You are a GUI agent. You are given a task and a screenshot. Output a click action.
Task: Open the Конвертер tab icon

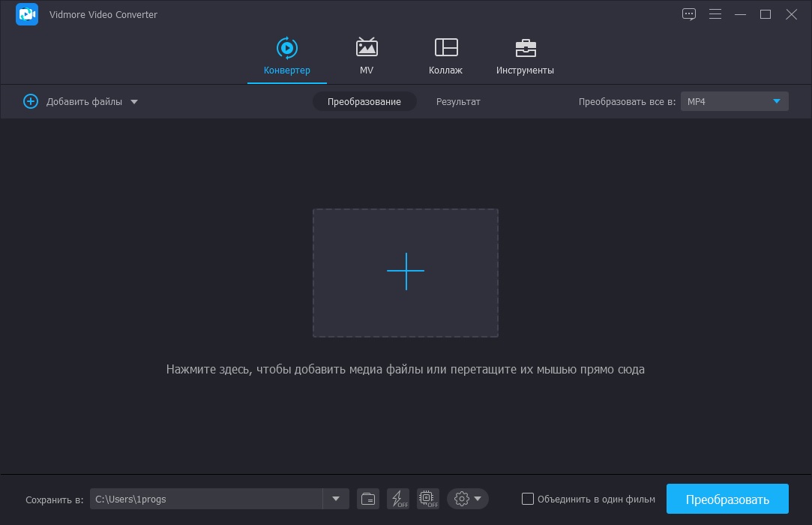click(286, 47)
